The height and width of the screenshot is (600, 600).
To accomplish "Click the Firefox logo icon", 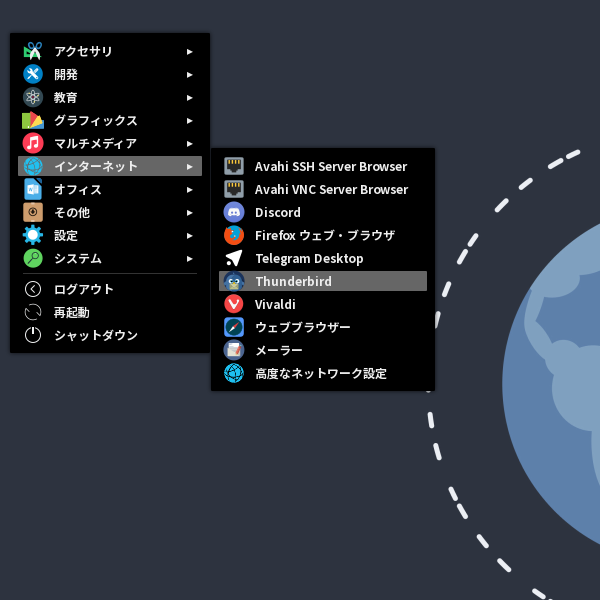I will 234,235.
